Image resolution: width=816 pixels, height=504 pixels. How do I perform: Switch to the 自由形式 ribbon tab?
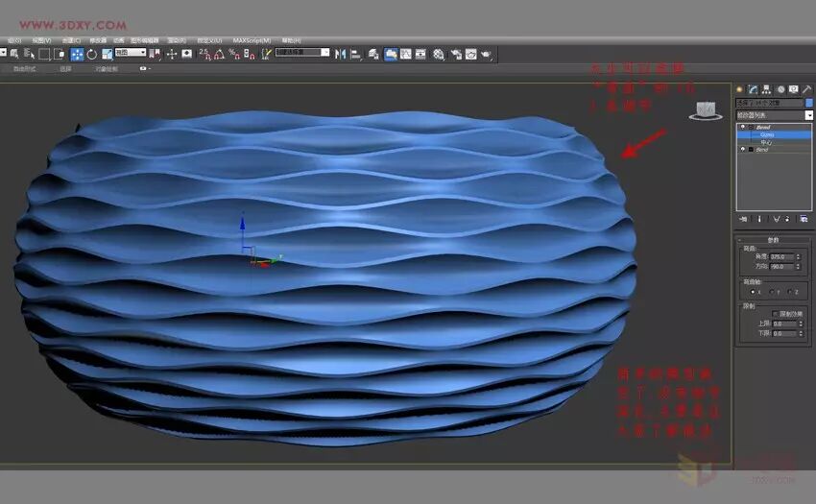tap(24, 69)
